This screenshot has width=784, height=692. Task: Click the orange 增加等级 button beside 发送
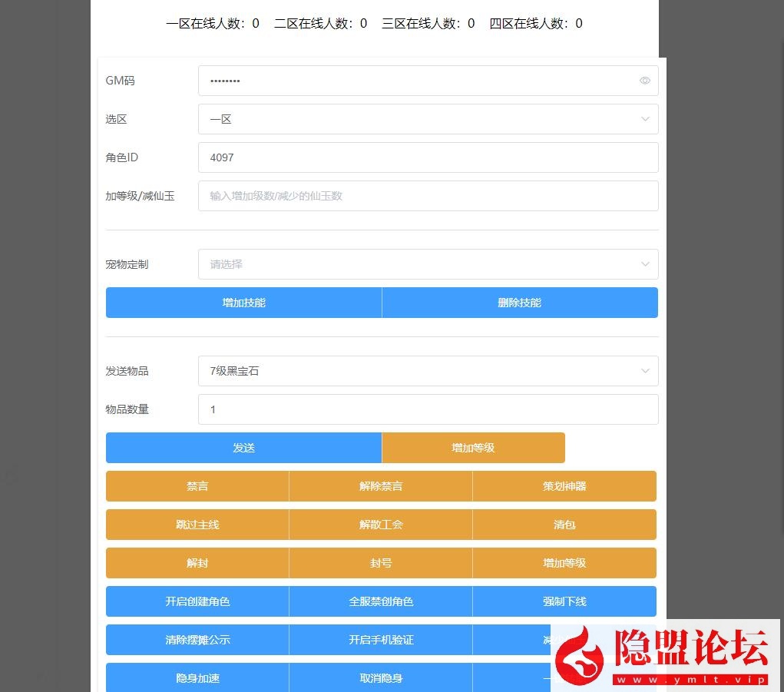[473, 448]
